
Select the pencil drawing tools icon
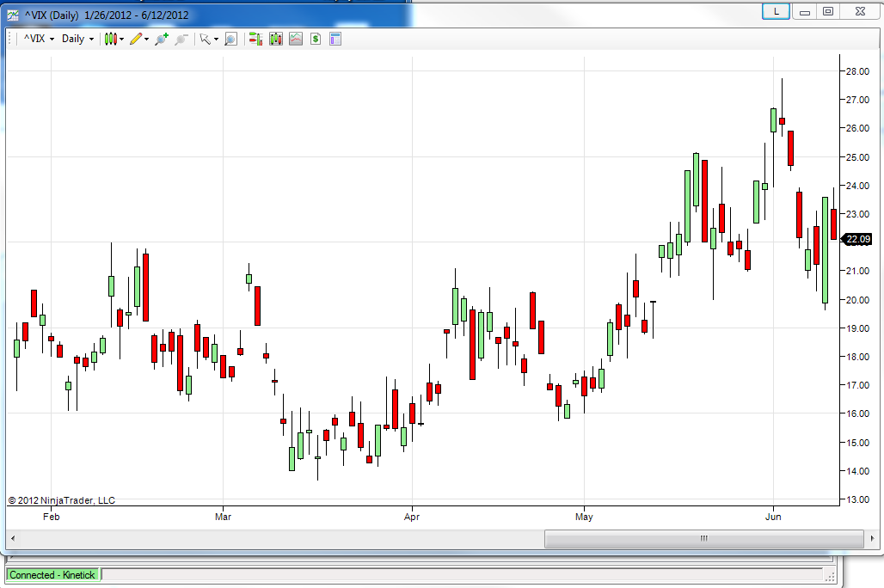pos(136,39)
